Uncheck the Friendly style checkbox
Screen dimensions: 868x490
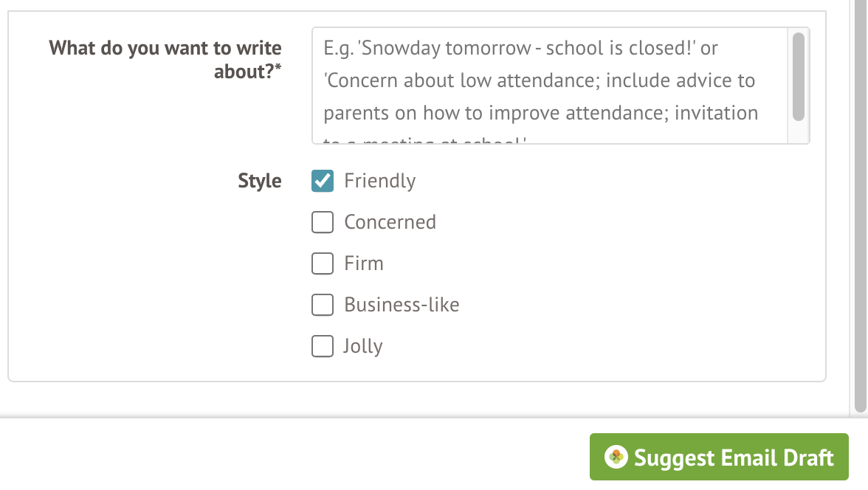tap(323, 181)
